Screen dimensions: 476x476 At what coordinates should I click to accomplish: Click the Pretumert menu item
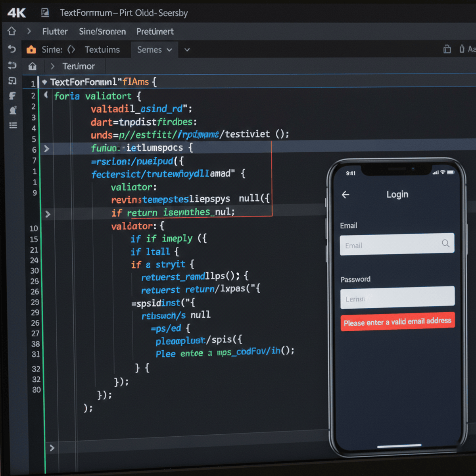tap(155, 31)
